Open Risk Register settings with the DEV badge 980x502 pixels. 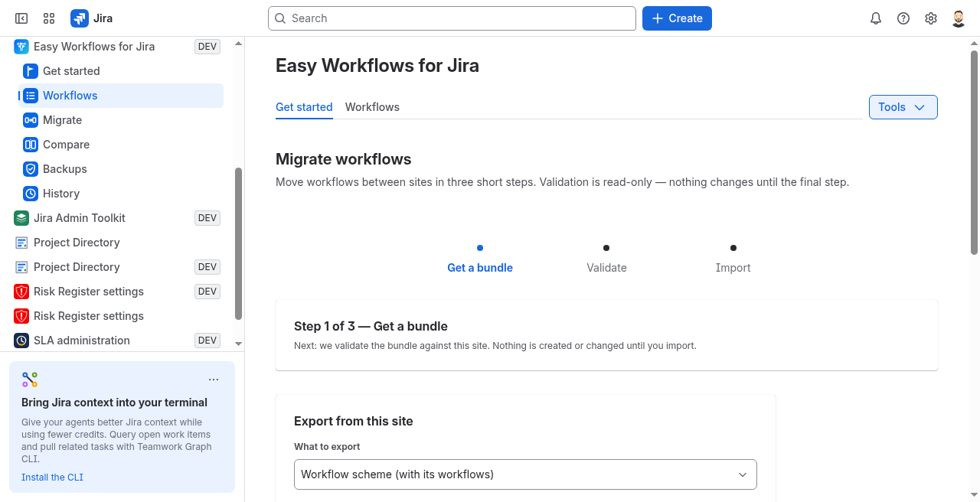(x=116, y=292)
